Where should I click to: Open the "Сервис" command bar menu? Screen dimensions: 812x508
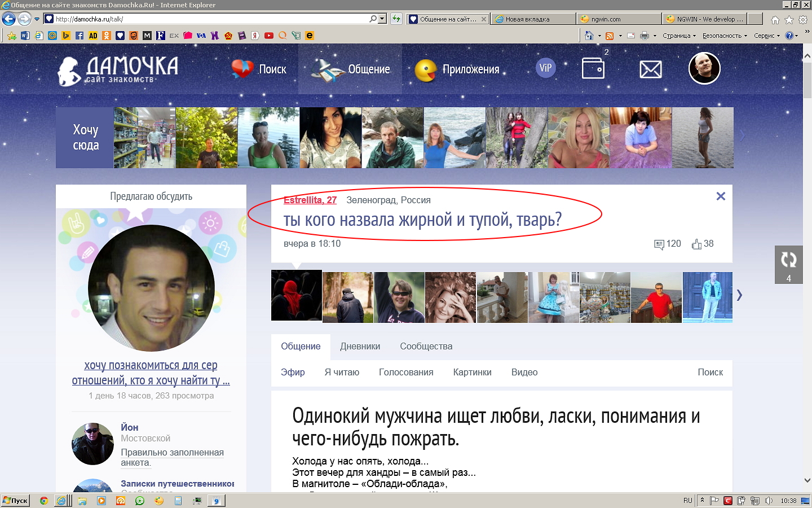pyautogui.click(x=767, y=36)
